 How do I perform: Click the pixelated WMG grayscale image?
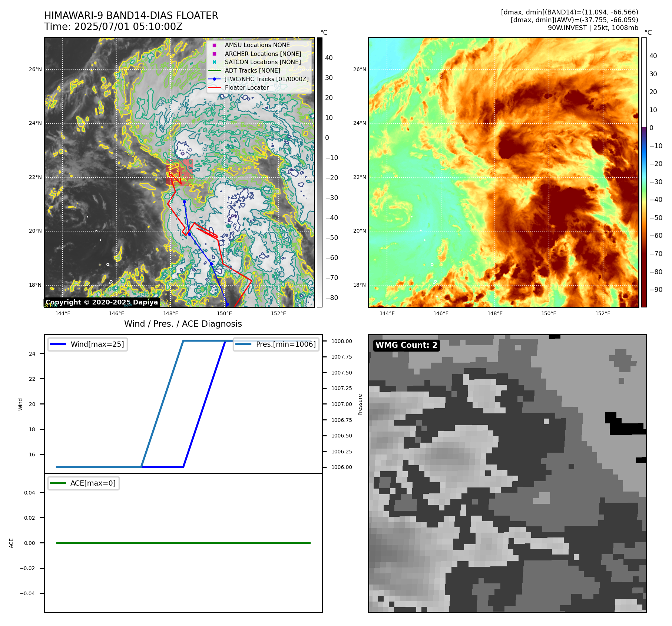pos(507,473)
